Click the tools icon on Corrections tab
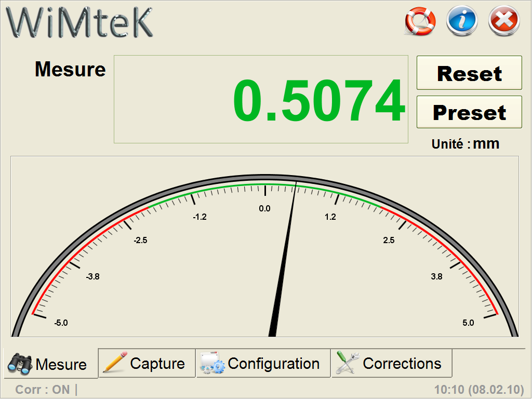 tap(348, 362)
